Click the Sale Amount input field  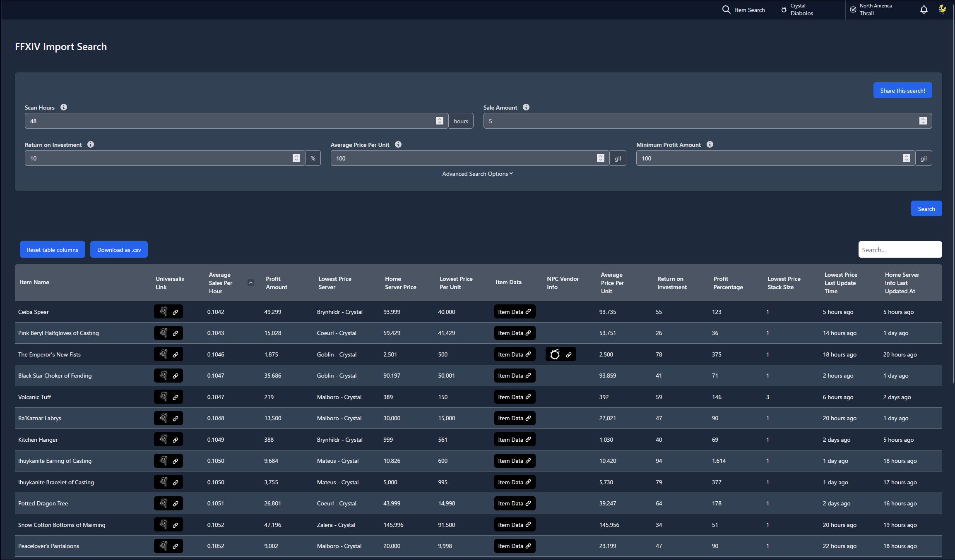pos(707,121)
